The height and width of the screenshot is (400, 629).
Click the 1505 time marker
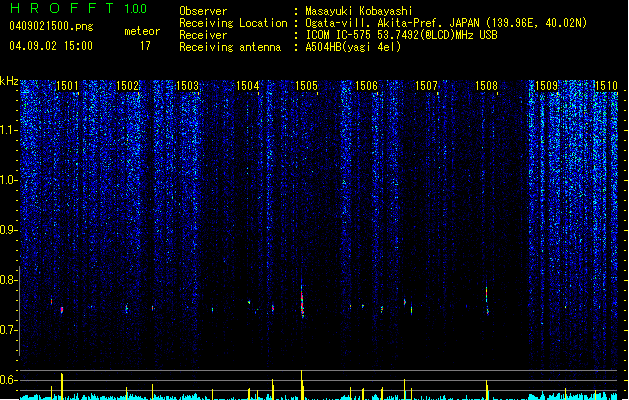tap(306, 86)
